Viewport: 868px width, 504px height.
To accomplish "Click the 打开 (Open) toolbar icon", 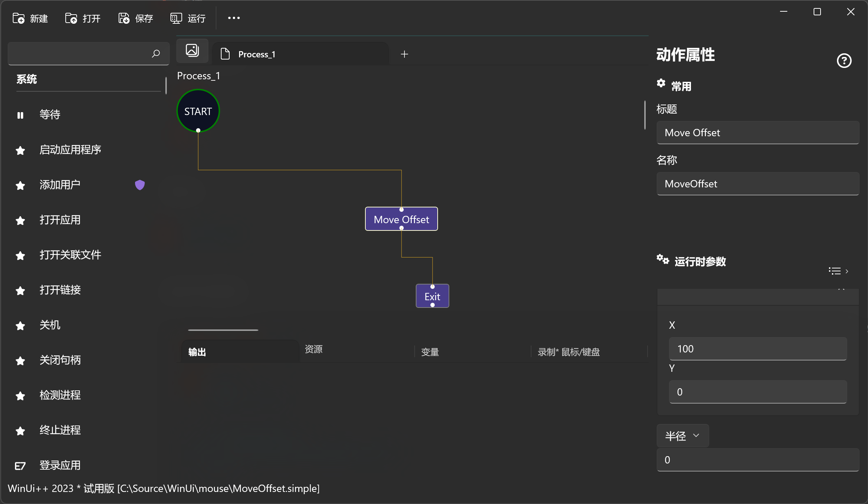I will coord(71,18).
